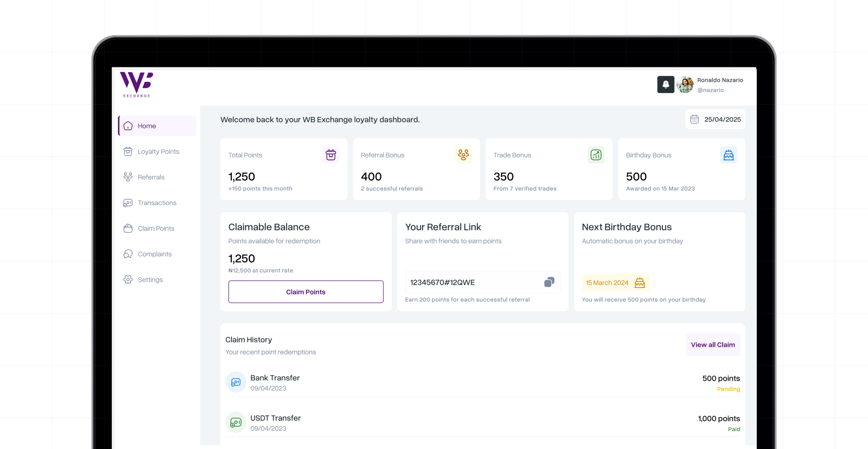Click '+150 points this month' text

[260, 189]
